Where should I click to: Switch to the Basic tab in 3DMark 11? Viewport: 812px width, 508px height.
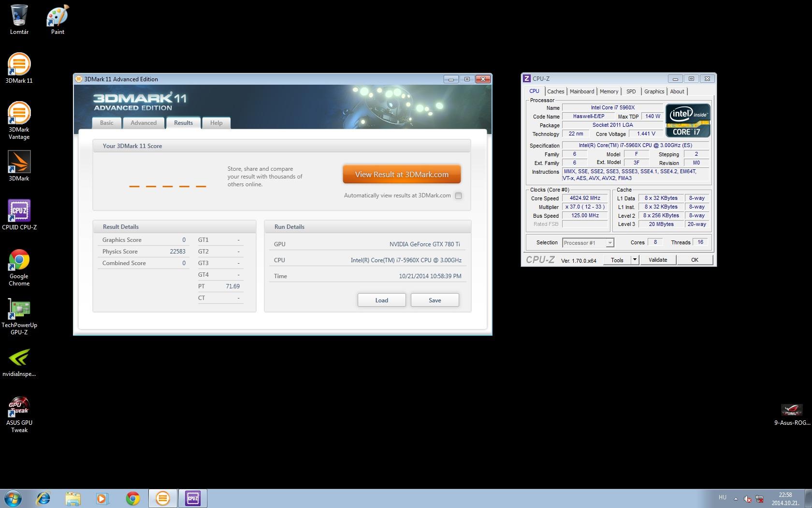[x=107, y=123]
